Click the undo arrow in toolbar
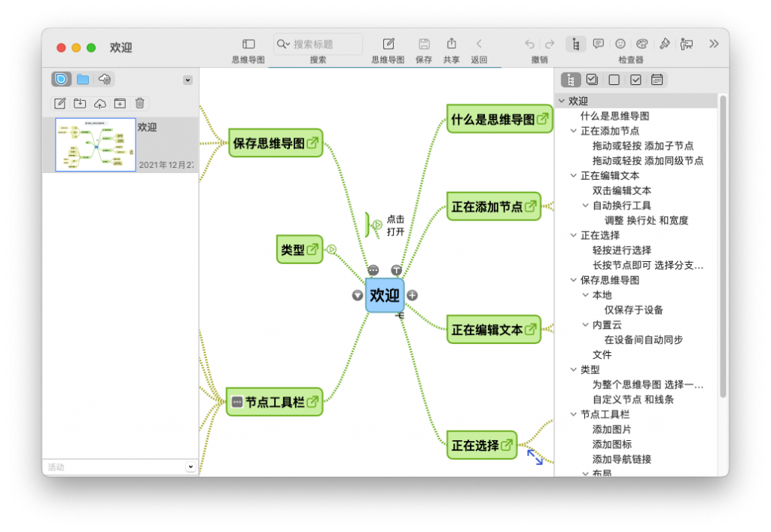The image size is (771, 532). click(x=529, y=44)
